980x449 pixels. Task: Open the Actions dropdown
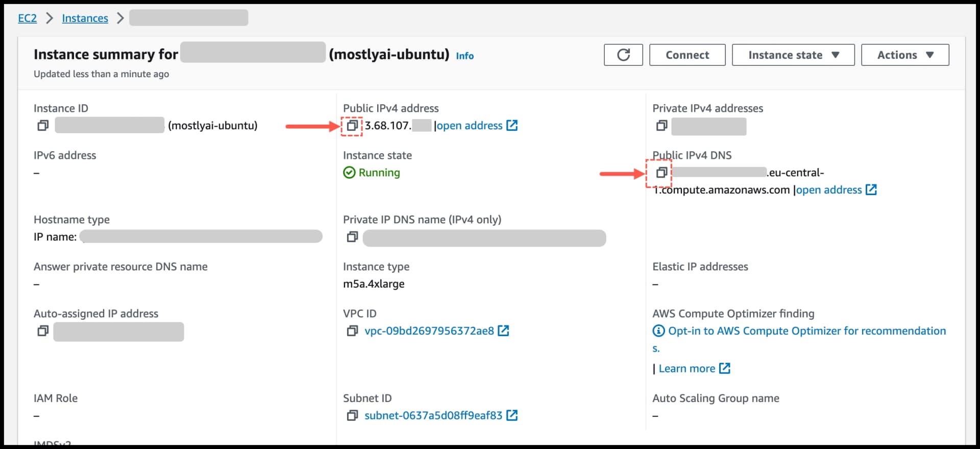point(904,55)
